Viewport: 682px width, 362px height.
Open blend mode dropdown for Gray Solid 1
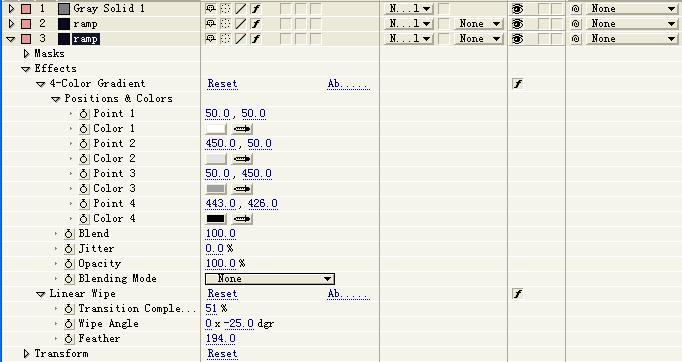[408, 9]
